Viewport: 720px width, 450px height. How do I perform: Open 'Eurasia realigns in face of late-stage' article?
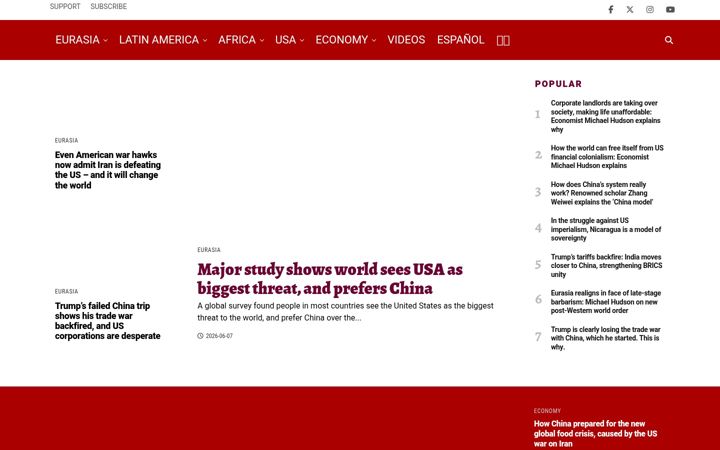tap(606, 302)
